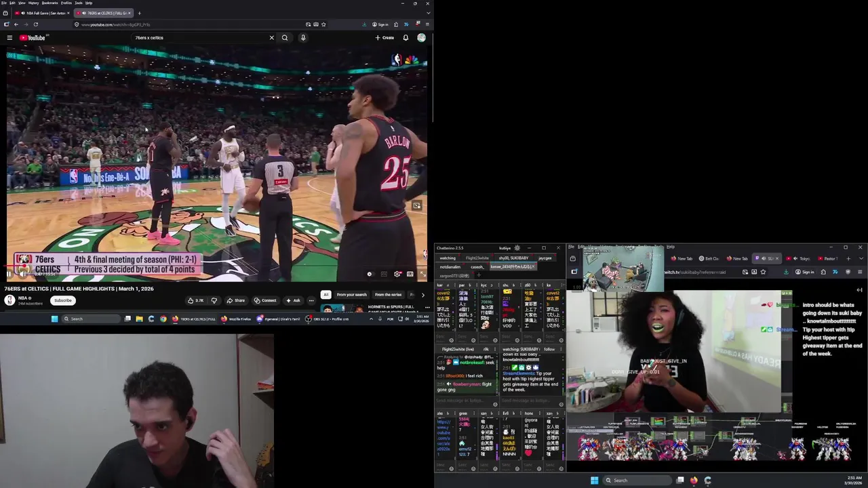The width and height of the screenshot is (868, 488).
Task: Click the YouTube search field '76ers x celtics'
Action: click(200, 38)
